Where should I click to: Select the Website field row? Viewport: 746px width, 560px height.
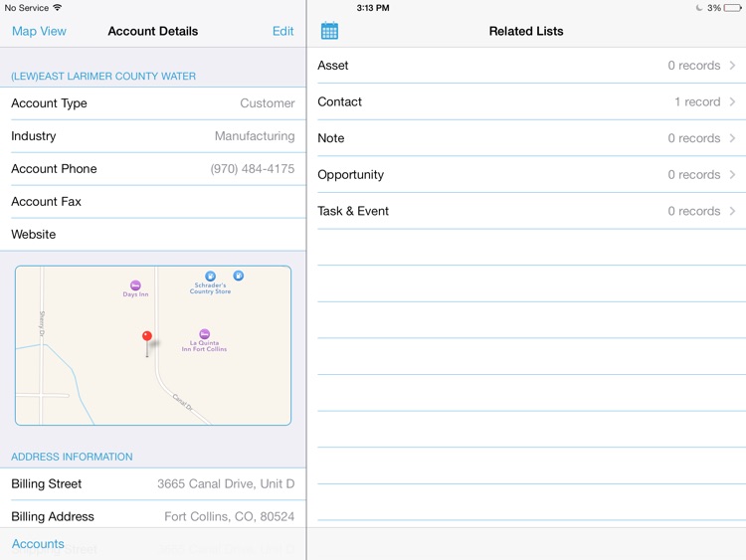153,234
